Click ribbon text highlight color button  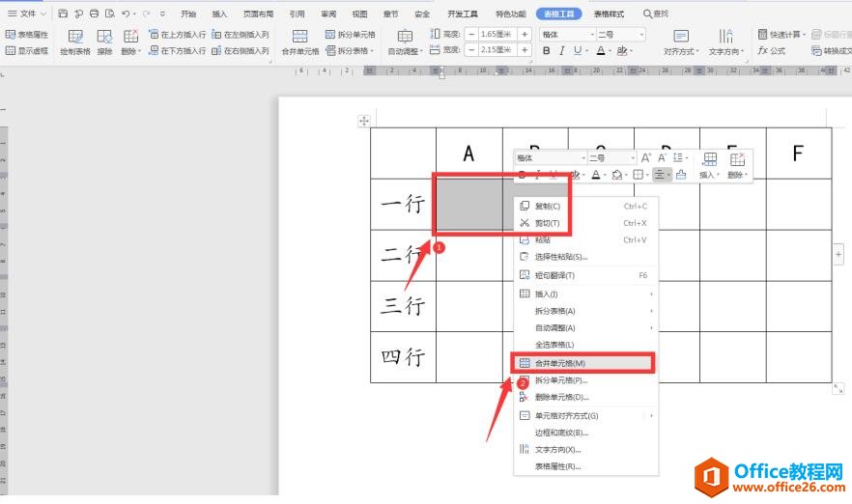pos(622,50)
